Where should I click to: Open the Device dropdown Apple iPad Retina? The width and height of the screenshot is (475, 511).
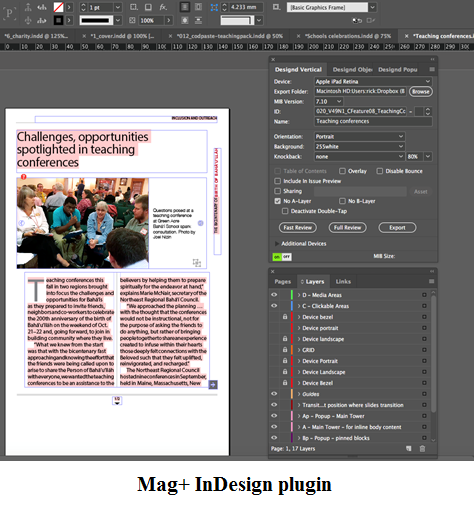[373, 81]
